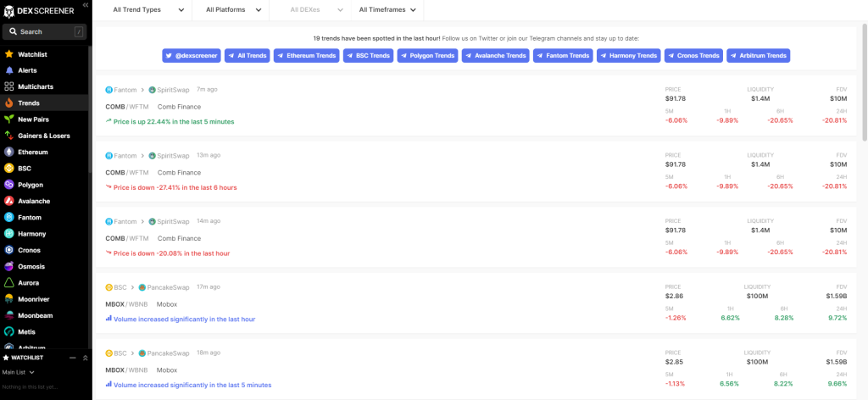The width and height of the screenshot is (868, 400).
Task: Select the Avalanche chain icon
Action: coord(8,201)
